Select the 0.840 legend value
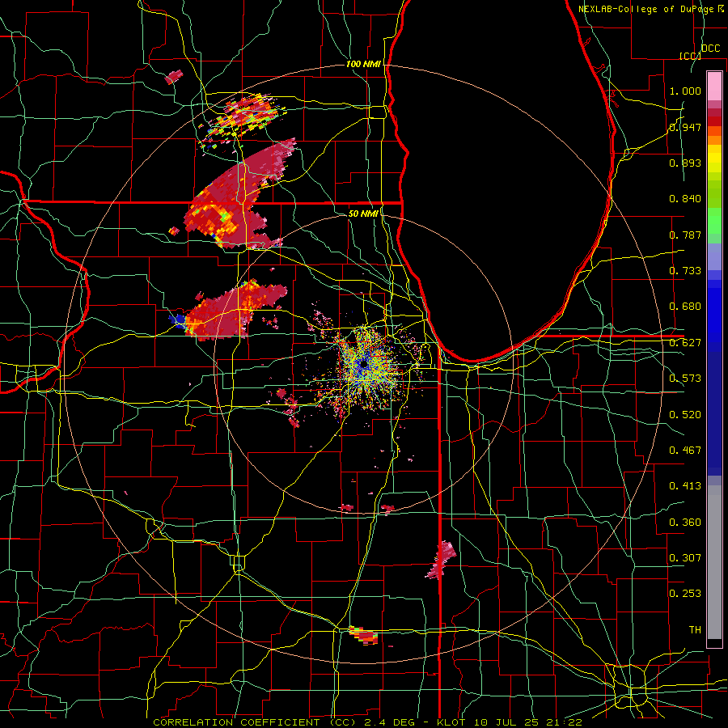This screenshot has height=728, width=728. pyautogui.click(x=685, y=199)
